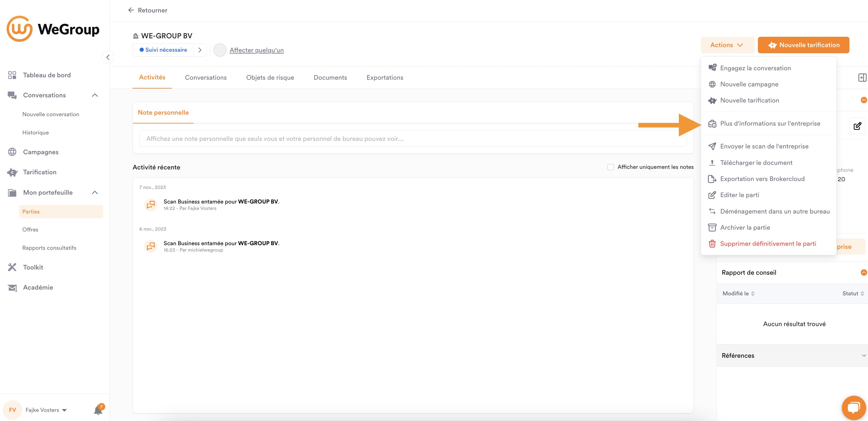868x421 pixels.
Task: Click the Académie envelope icon
Action: [12, 287]
